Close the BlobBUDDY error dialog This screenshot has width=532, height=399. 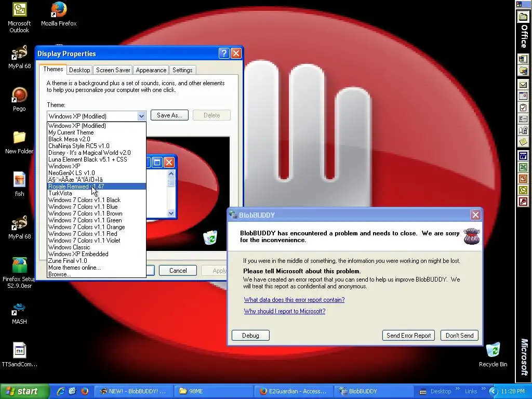[x=475, y=215]
